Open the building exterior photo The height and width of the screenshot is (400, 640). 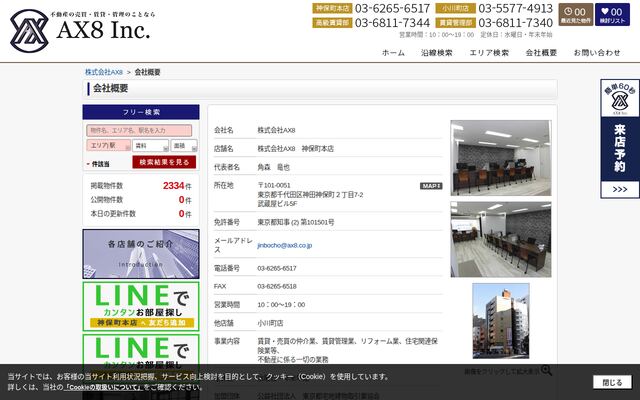pyautogui.click(x=501, y=321)
